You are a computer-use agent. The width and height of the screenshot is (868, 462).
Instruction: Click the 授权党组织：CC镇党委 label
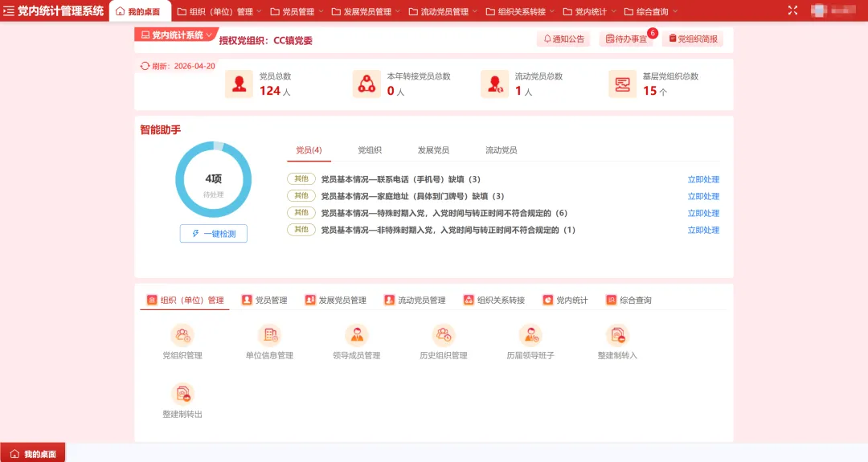coord(266,40)
